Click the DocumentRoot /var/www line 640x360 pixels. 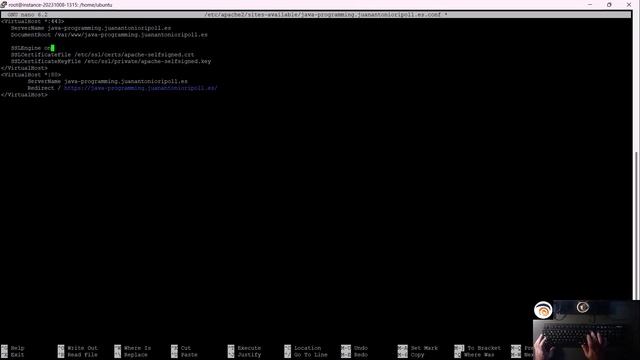[109, 35]
